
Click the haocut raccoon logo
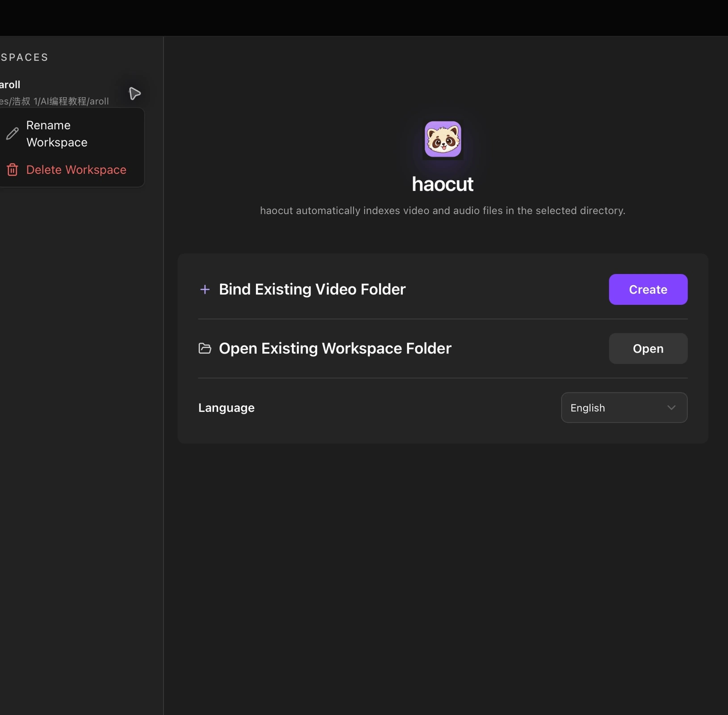point(443,139)
